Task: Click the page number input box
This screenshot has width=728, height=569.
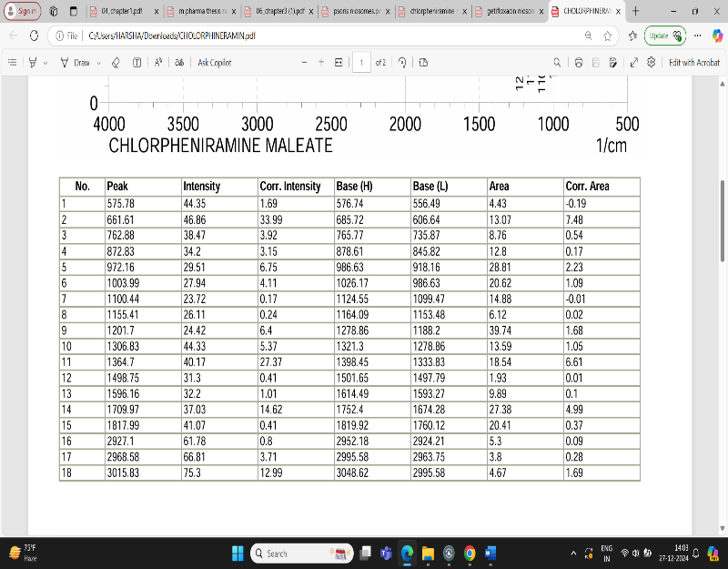Action: tap(361, 62)
